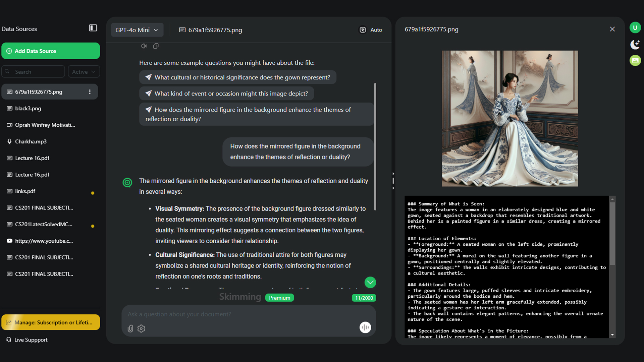Copy the response using copy icon
644x362 pixels.
(156, 46)
